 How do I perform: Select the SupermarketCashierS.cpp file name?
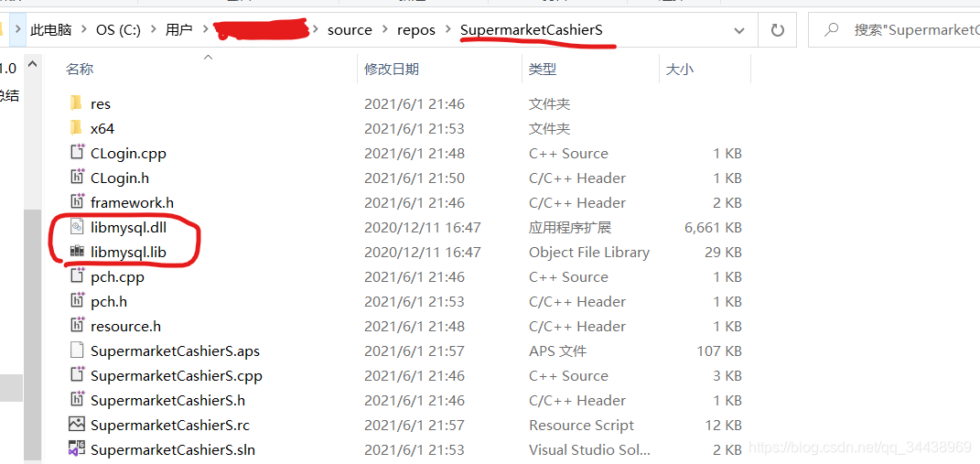(x=177, y=375)
